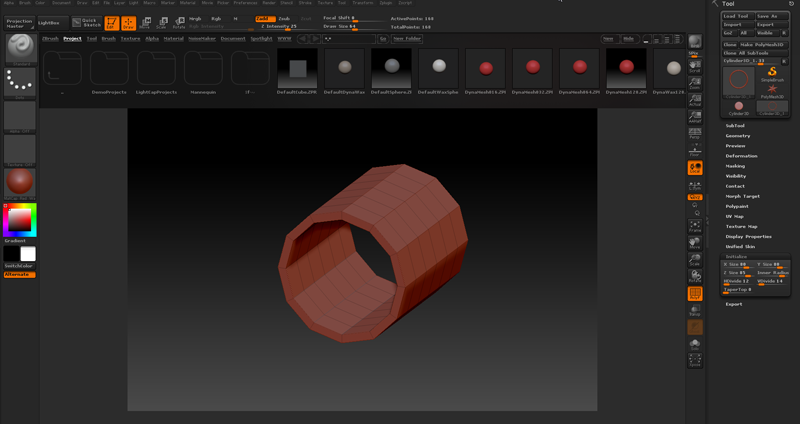Open the Standard brush thumbnail
The width and height of the screenshot is (800, 424).
click(20, 47)
